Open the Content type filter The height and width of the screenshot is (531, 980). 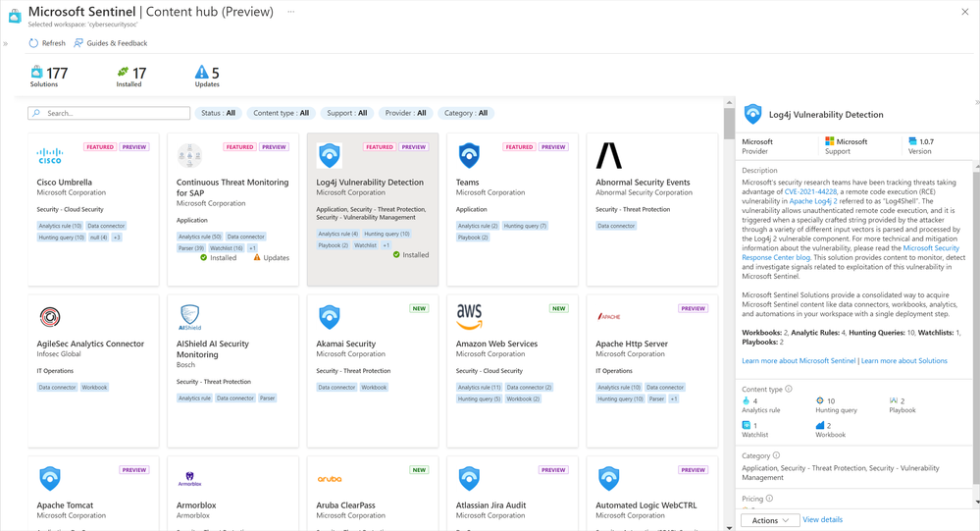point(281,113)
